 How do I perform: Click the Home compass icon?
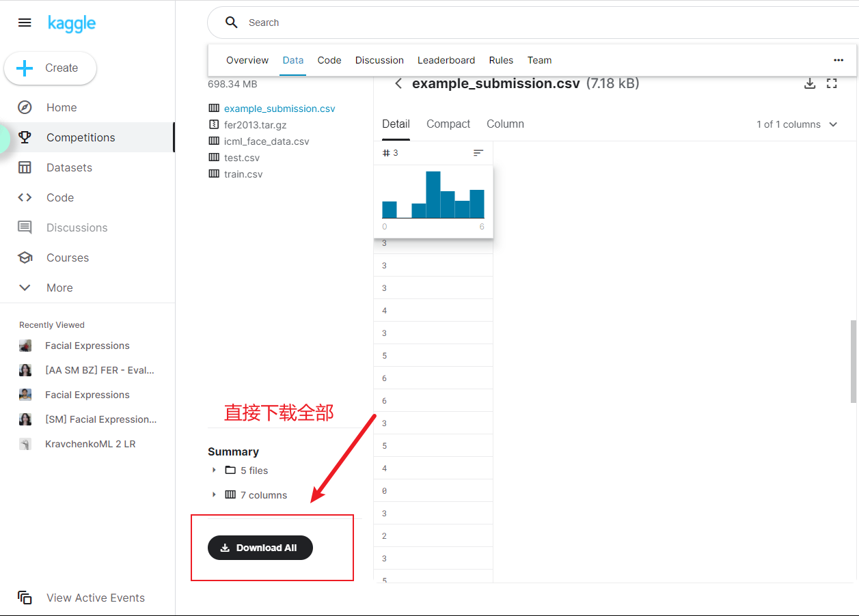(x=25, y=107)
